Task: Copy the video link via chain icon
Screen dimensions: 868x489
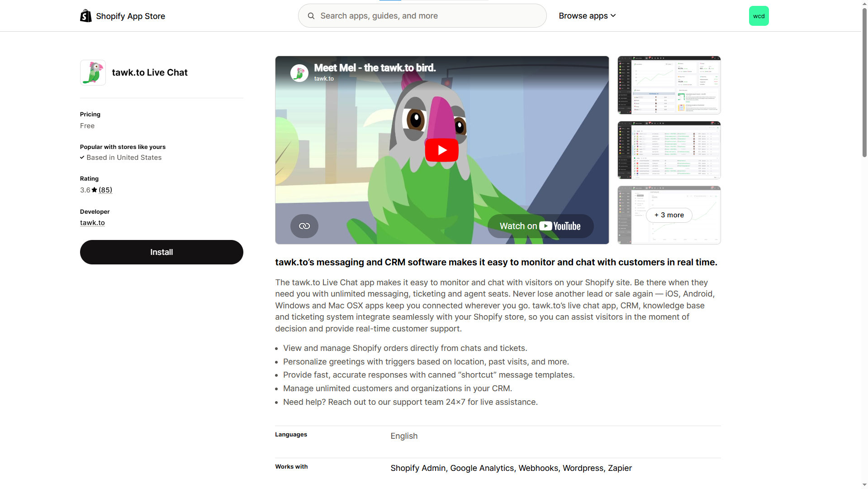Action: click(x=304, y=226)
